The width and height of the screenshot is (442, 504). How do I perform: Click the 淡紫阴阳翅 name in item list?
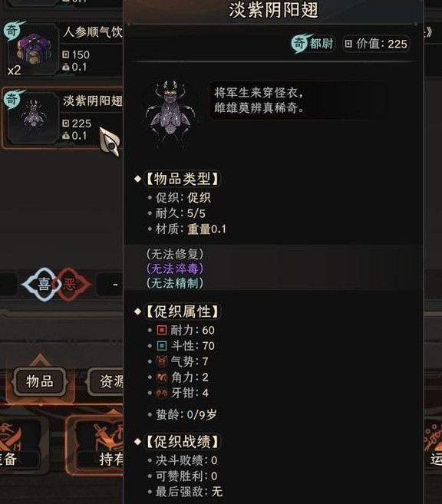click(93, 100)
